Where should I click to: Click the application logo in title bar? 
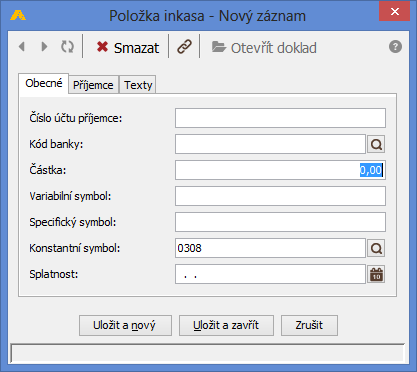click(18, 16)
